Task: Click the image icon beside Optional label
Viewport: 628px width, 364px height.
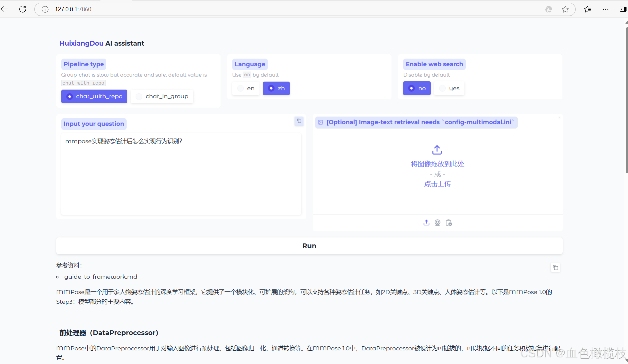Action: click(x=320, y=122)
